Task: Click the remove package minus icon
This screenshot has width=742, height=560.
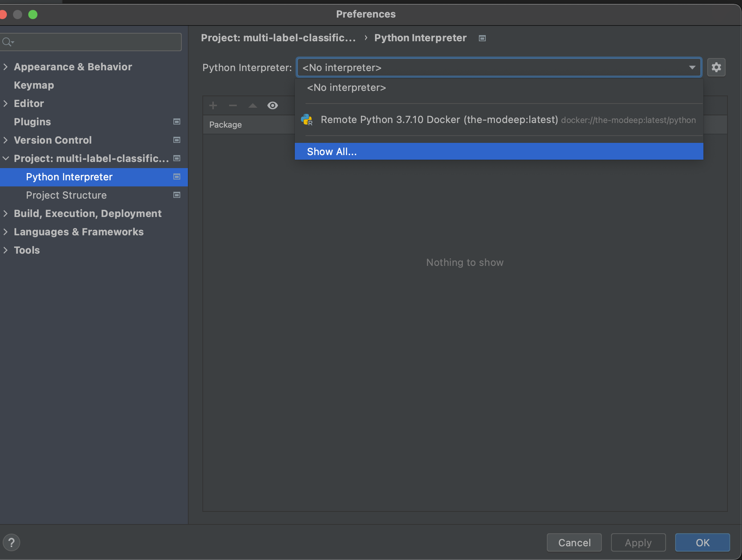Action: (x=233, y=105)
